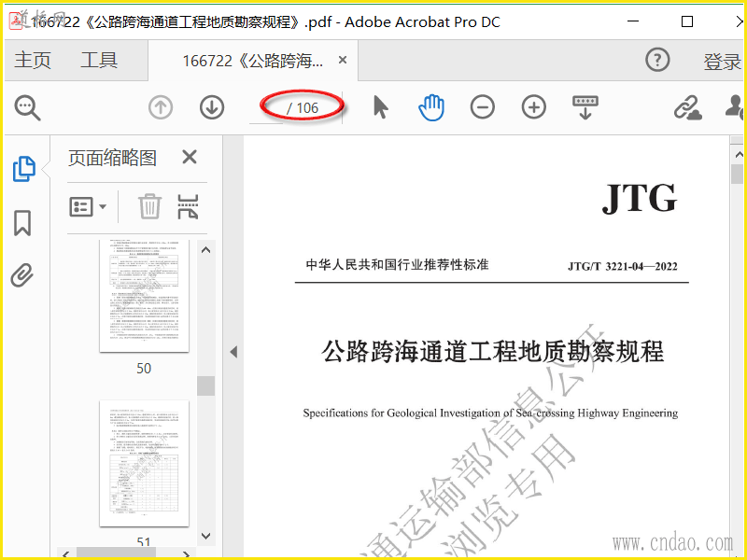Click the thumbnail panel right scroll arrow

click(x=187, y=554)
